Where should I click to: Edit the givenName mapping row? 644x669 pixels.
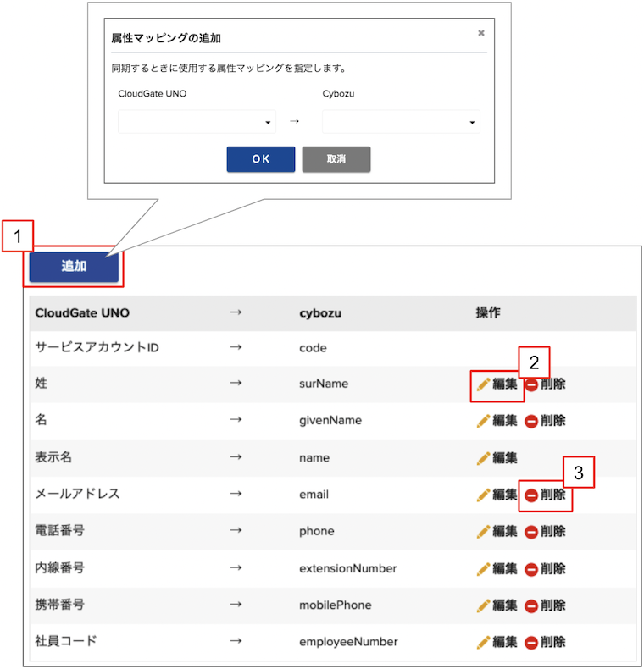pyautogui.click(x=497, y=421)
